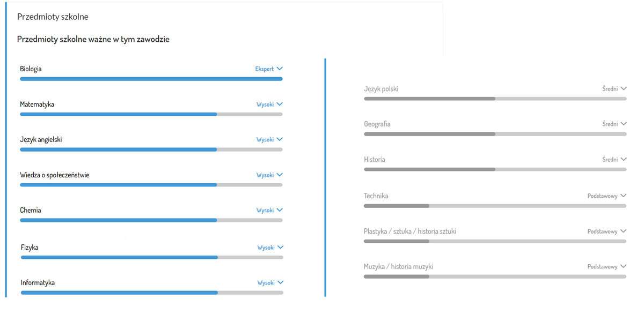Click the Historia progress bar
Screen dimensions: 644x314
click(495, 169)
